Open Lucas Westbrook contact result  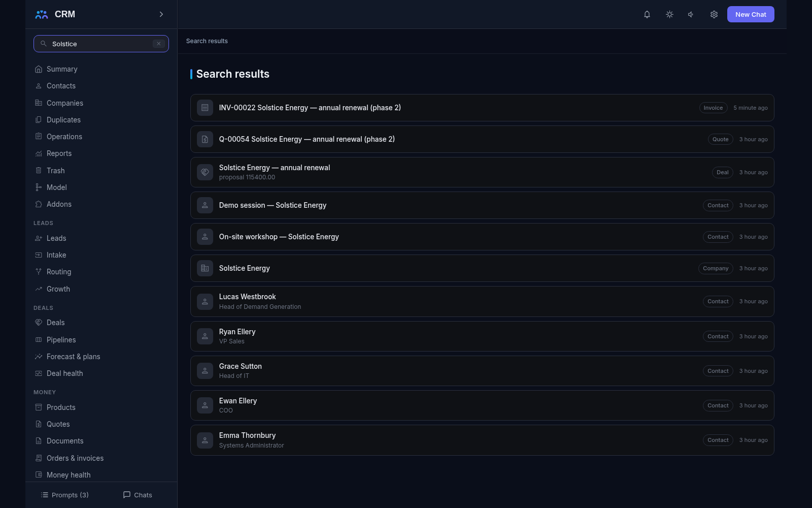482,302
